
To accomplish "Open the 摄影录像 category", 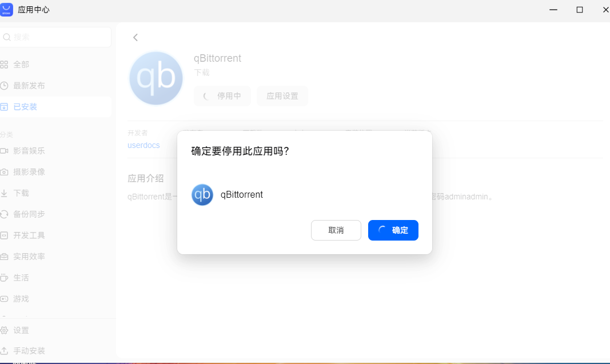I will click(x=54, y=172).
